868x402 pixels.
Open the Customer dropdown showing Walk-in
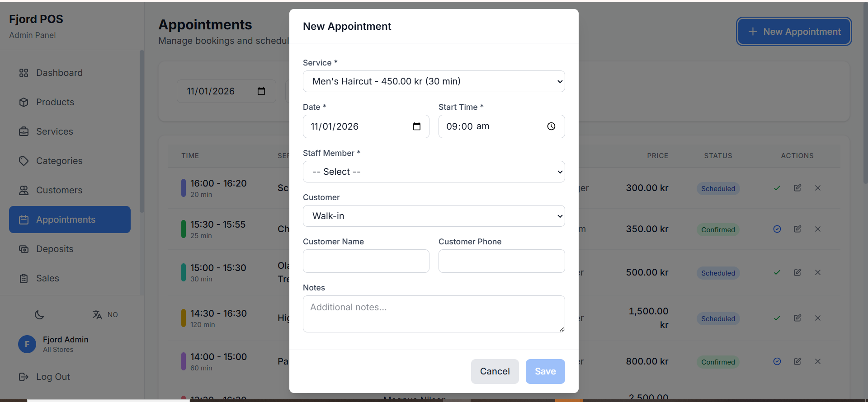tap(434, 216)
